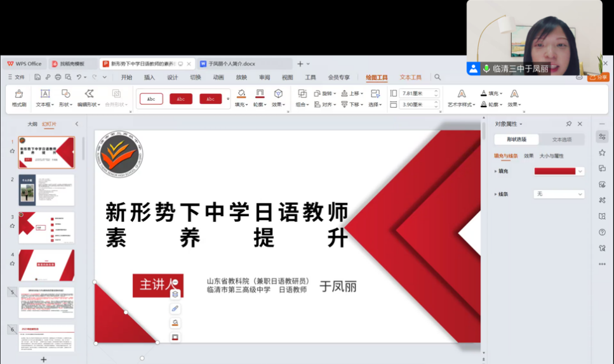614x364 pixels.
Task: Open the Insert (插入) ribbon tab
Action: 149,77
